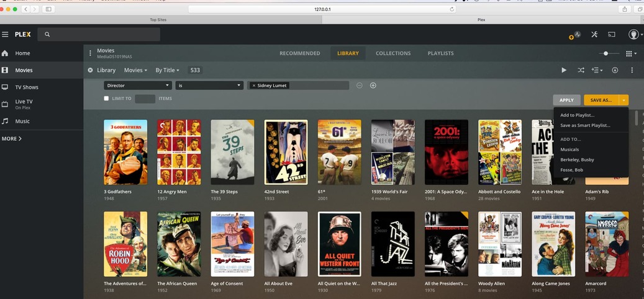Switch to the Library tab
The width and height of the screenshot is (644, 299).
(348, 53)
